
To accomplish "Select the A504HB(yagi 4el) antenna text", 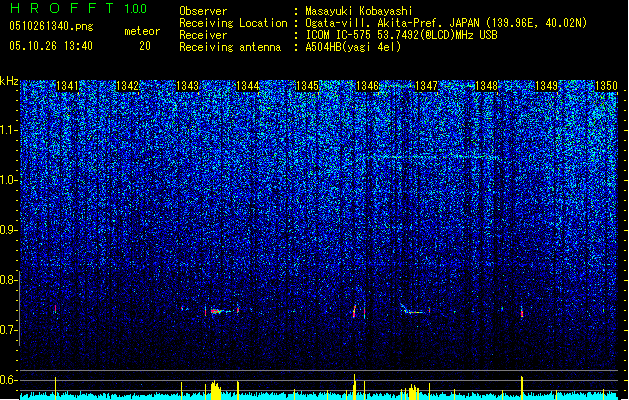I will click(x=353, y=47).
